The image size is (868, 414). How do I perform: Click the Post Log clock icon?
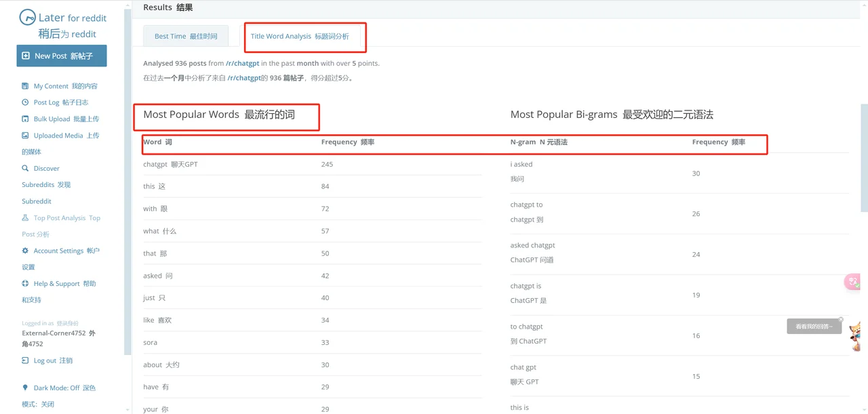pos(26,102)
